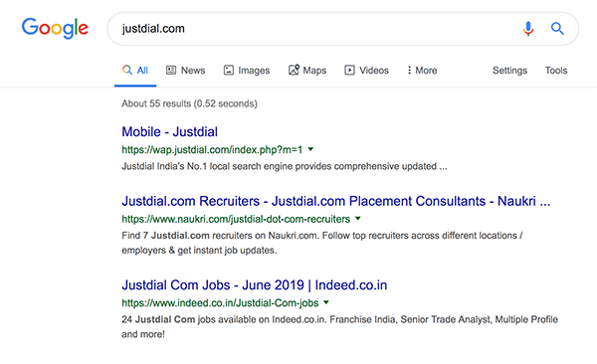Image resolution: width=597 pixels, height=364 pixels.
Task: Click the wap.justdial.com URL text
Action: point(212,149)
